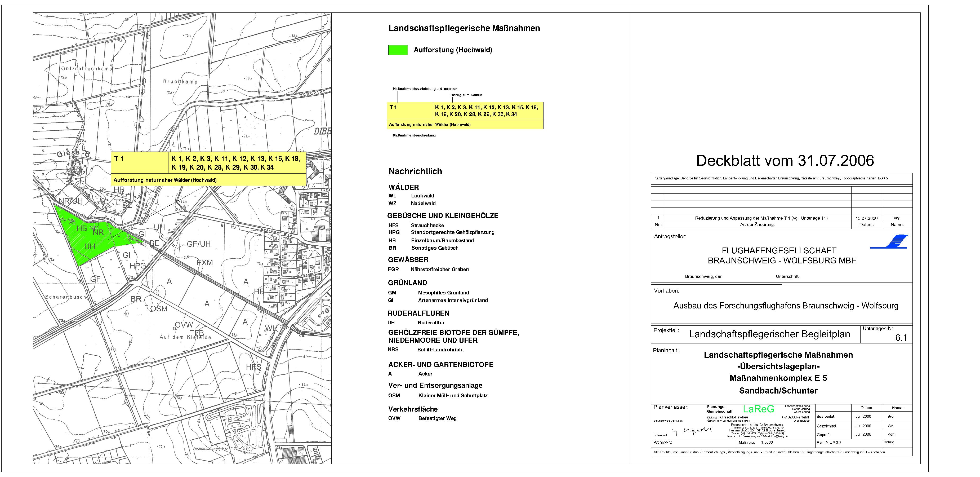Screen dimensions: 980x477
Task: Click 'GEBÜSCHE UND KLEINGEHÖLZE' heading
Action: [443, 215]
